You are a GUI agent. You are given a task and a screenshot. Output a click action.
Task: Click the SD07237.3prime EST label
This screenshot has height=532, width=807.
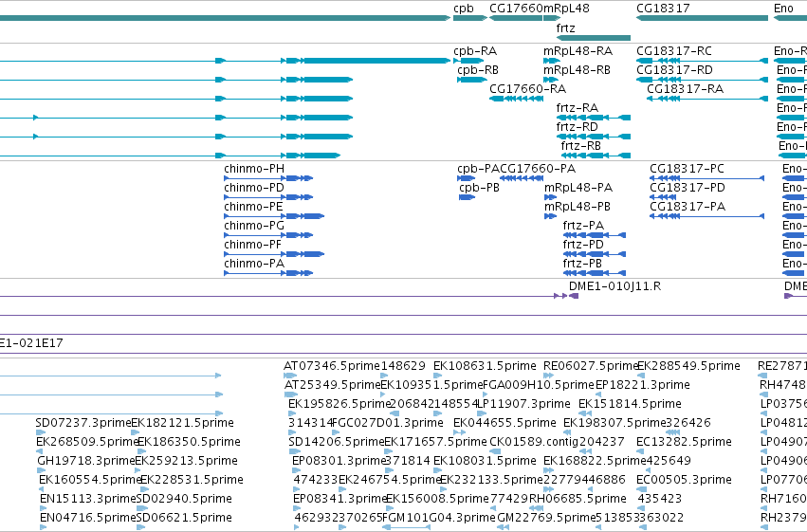(83, 423)
